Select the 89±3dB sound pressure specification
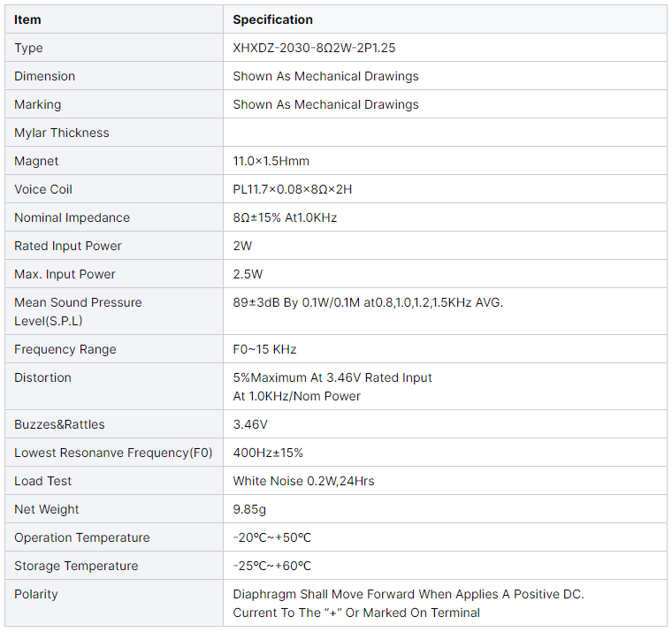This screenshot has width=672, height=632. [368, 302]
